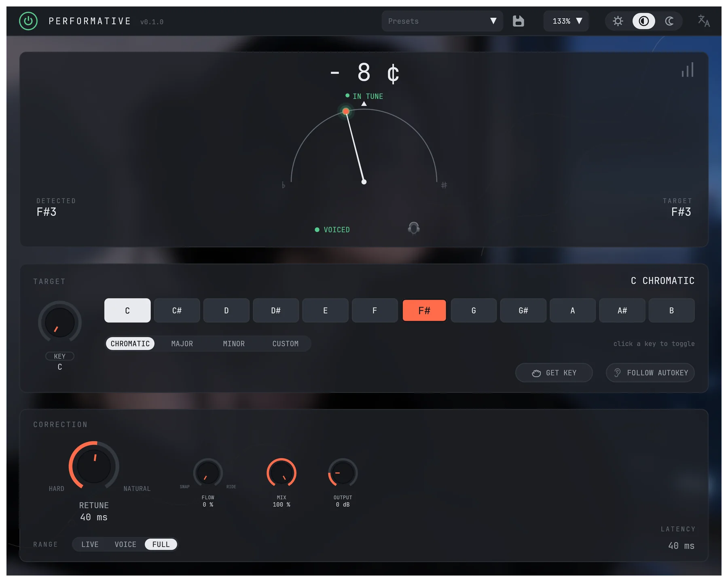Select the MAJOR scale tab
Screen dimensions: 728x582
click(x=182, y=344)
